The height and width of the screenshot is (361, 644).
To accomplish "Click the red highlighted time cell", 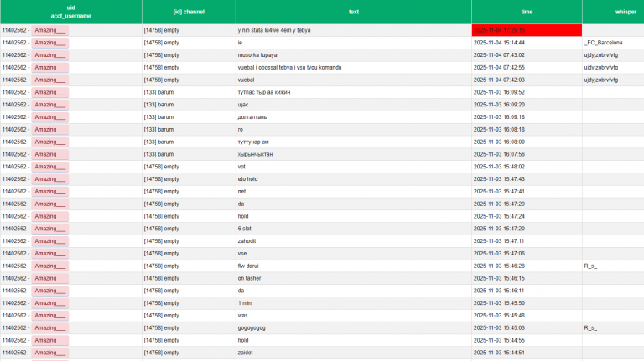I will 527,30.
